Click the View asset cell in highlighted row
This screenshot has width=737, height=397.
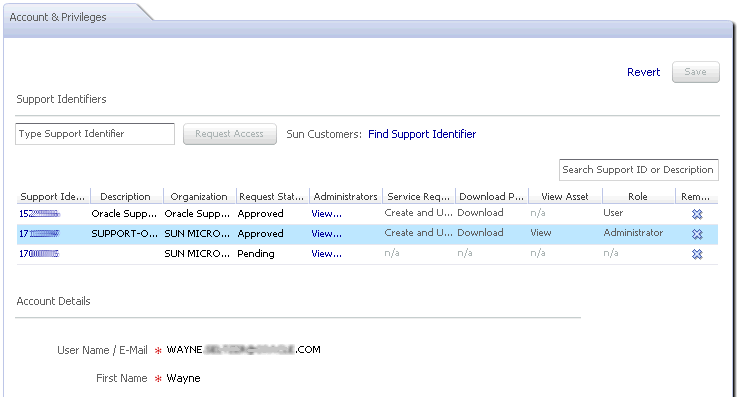(541, 233)
